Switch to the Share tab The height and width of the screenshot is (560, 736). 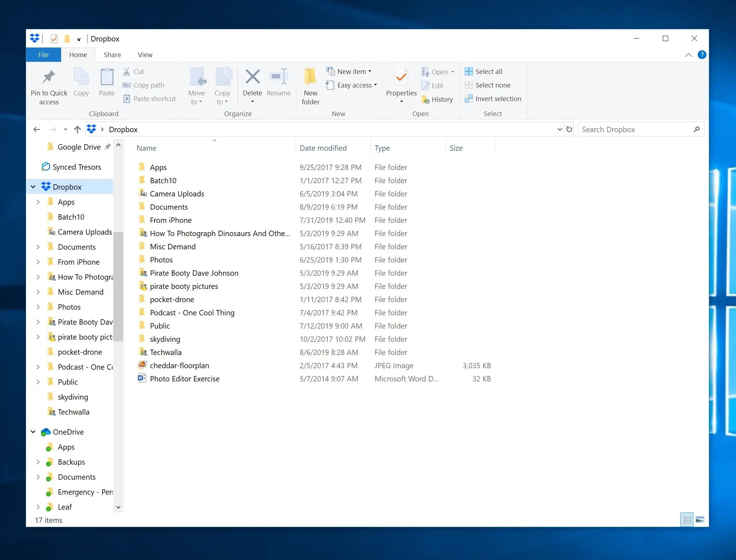click(x=112, y=55)
